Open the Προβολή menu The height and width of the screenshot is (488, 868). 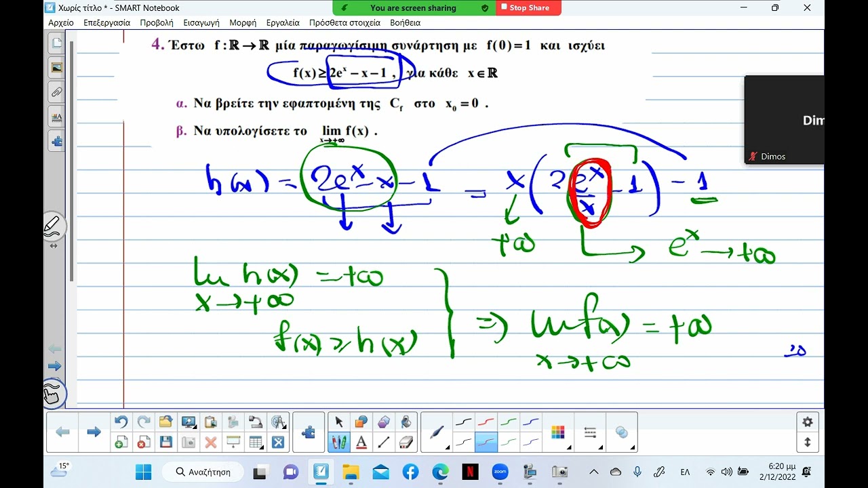(157, 22)
